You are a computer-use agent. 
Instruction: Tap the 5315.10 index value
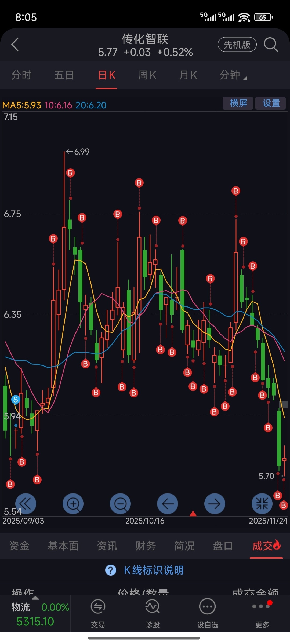click(x=35, y=622)
